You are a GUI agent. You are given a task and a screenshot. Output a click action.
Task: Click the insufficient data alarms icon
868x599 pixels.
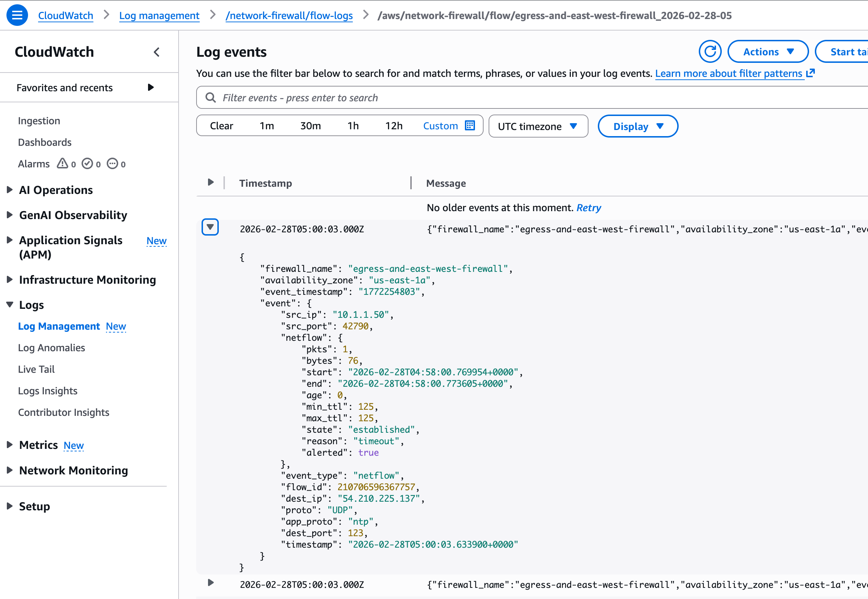point(112,164)
